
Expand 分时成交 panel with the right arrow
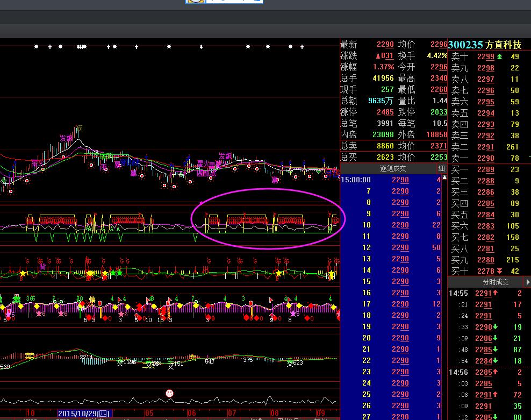(528, 282)
